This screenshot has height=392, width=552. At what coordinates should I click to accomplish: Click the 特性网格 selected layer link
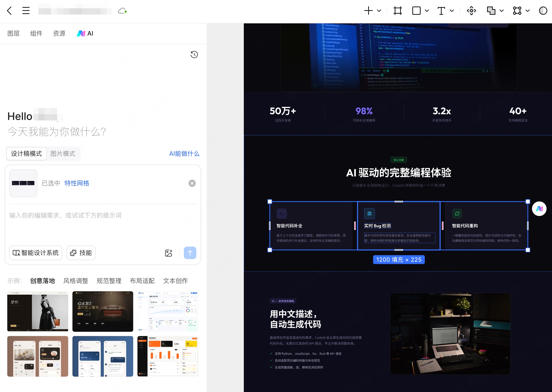(x=77, y=183)
